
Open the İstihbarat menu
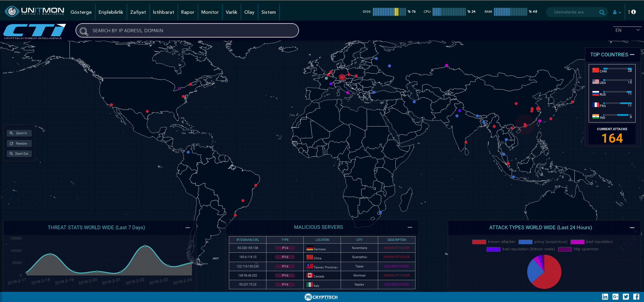point(163,12)
